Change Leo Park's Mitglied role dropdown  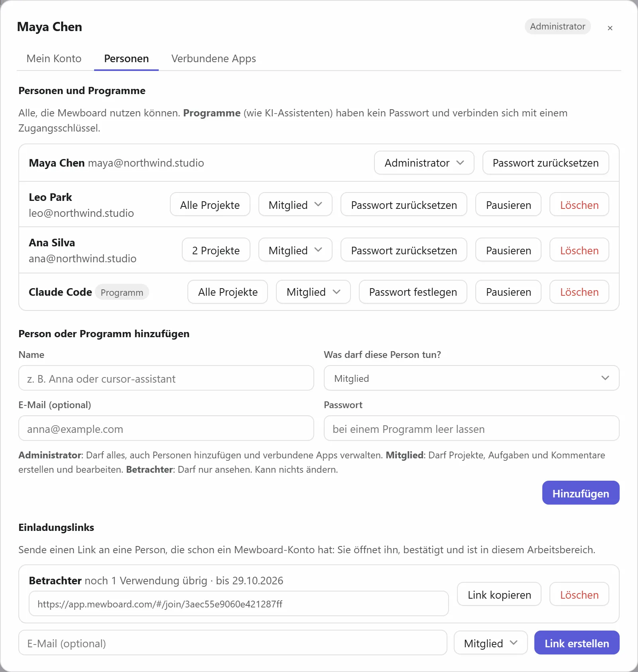tap(295, 204)
